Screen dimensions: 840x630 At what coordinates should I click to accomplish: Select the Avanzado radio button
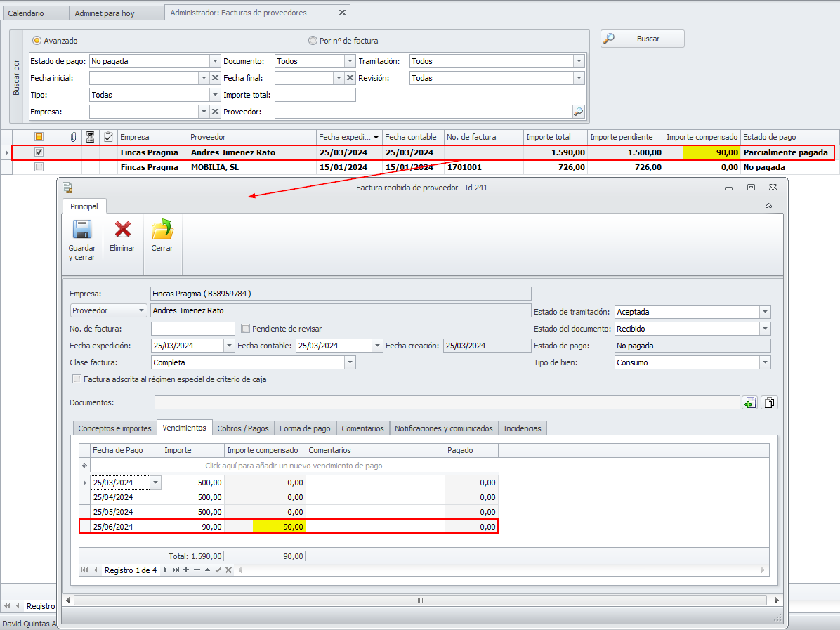pos(37,41)
